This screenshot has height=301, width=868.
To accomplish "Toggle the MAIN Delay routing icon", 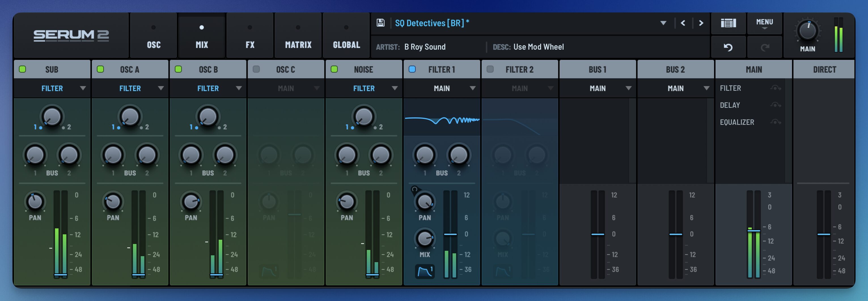I will 775,105.
